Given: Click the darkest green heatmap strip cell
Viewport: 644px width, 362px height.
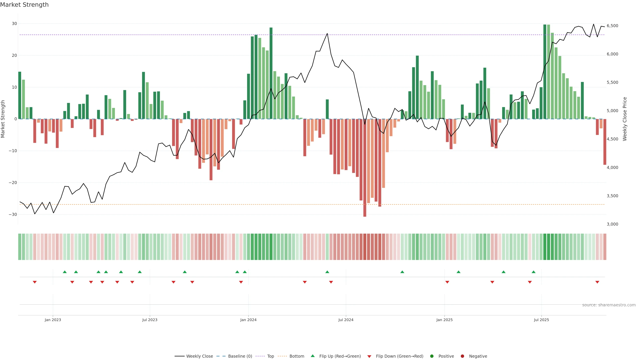Looking at the screenshot, I should (x=545, y=247).
